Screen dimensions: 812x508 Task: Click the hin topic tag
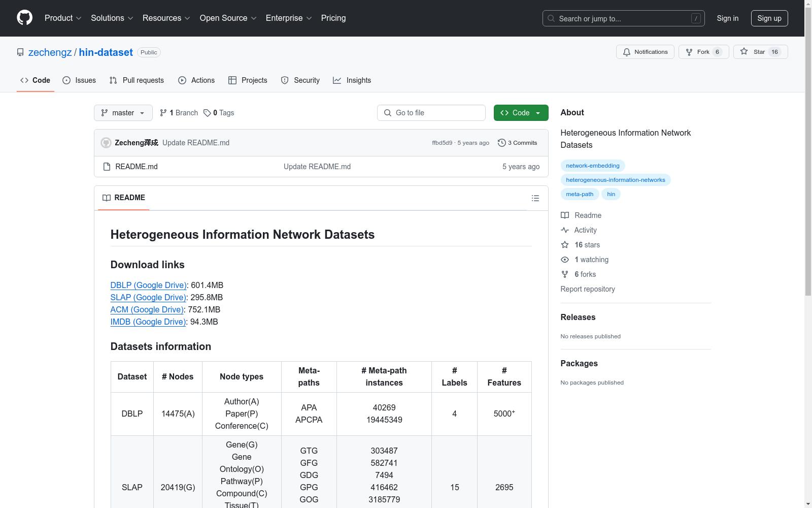click(611, 194)
